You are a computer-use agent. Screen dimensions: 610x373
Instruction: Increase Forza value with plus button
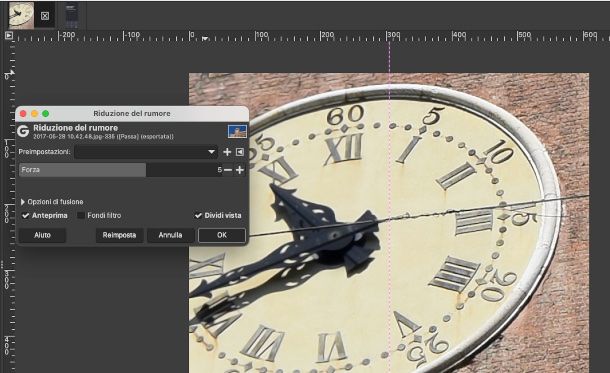coord(240,170)
